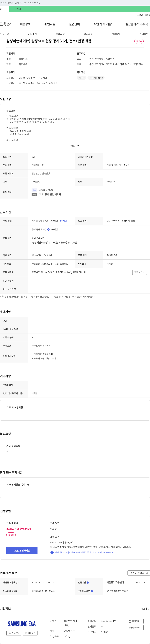This screenshot has width=150, height=644.
Task: Jump to 전형방법 section tab
Action: 116,34
